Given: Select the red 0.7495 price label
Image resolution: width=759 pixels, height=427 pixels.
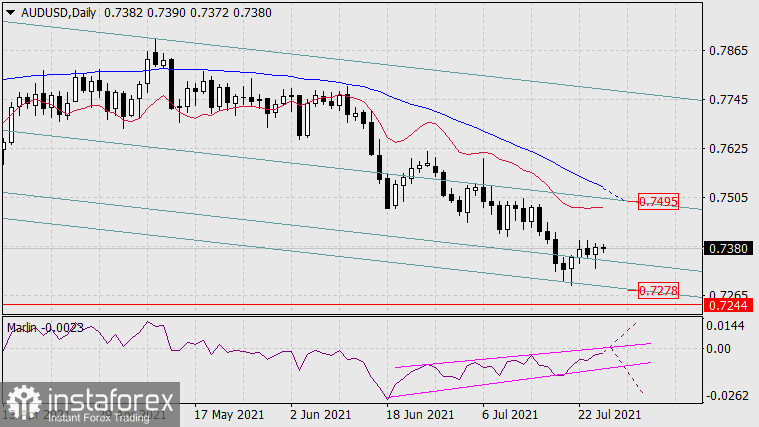Looking at the screenshot, I should point(659,201).
